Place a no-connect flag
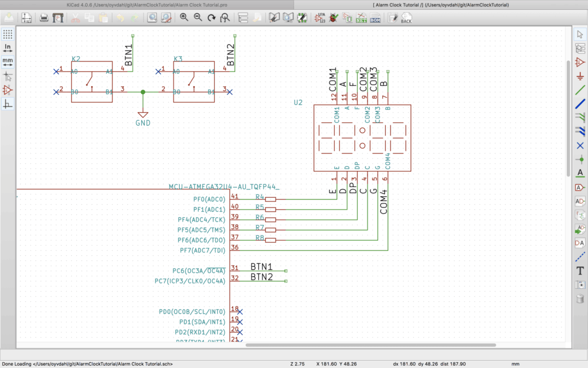Viewport: 588px width, 368px height. click(x=581, y=145)
